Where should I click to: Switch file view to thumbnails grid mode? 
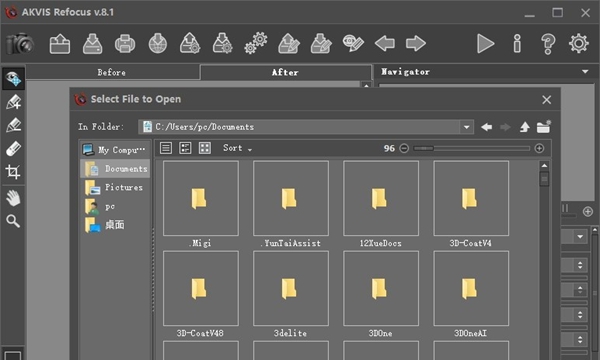tap(205, 148)
